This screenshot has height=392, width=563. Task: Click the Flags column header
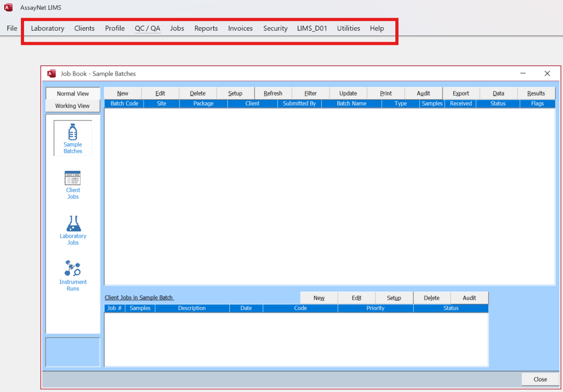(x=537, y=103)
